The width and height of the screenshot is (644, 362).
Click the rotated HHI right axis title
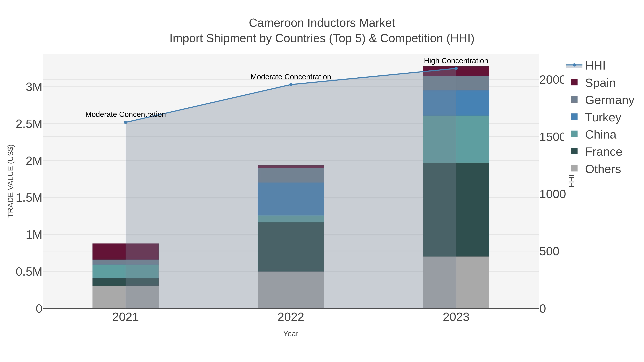[x=572, y=181]
